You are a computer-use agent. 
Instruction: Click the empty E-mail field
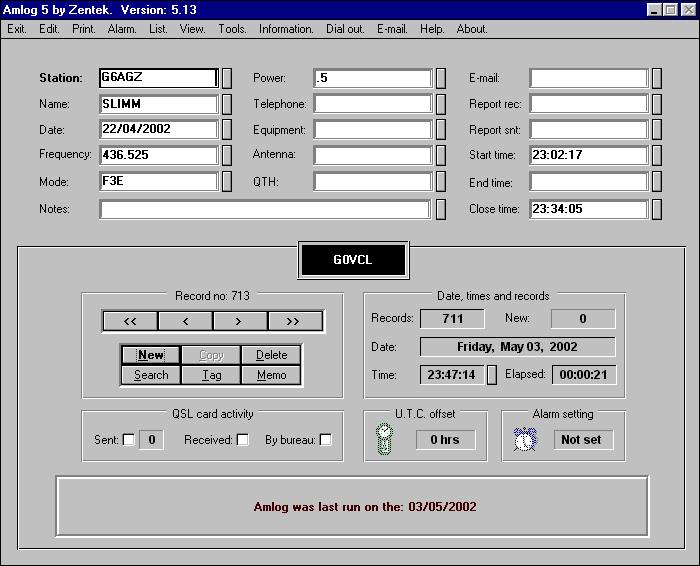click(589, 78)
